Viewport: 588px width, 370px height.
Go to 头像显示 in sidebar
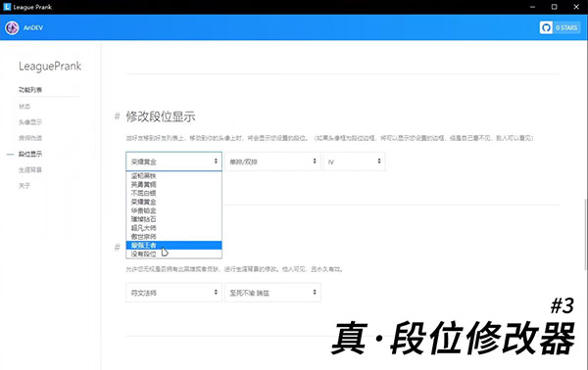click(30, 122)
